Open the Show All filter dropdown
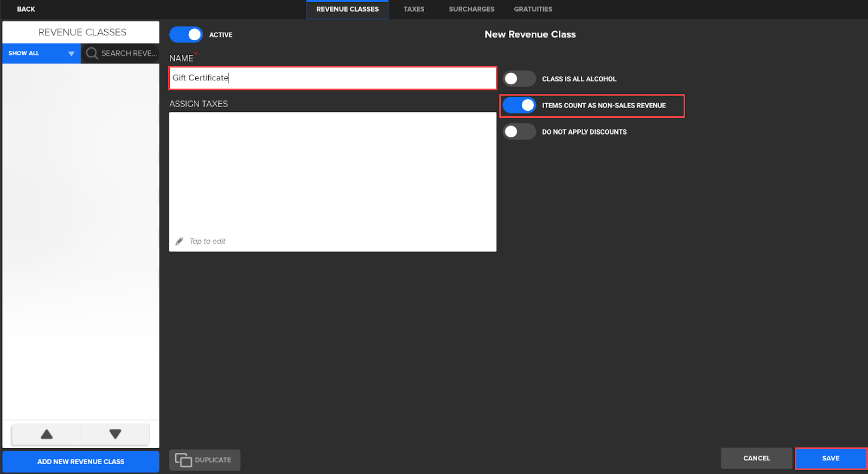Image resolution: width=868 pixels, height=474 pixels. coord(41,53)
